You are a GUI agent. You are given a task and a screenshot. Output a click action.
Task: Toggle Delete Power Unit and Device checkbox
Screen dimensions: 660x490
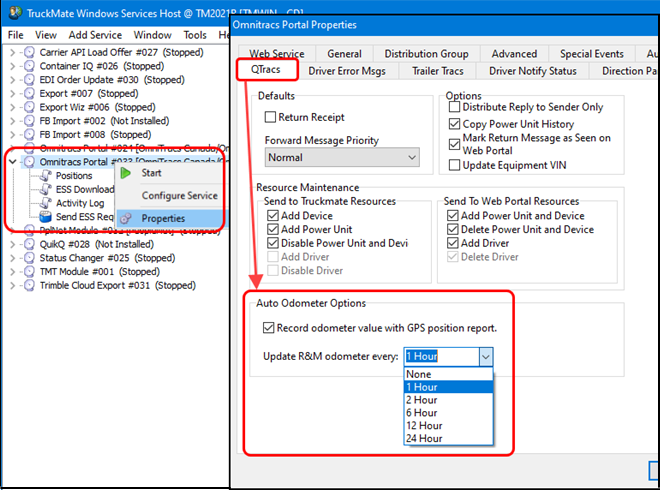click(452, 229)
